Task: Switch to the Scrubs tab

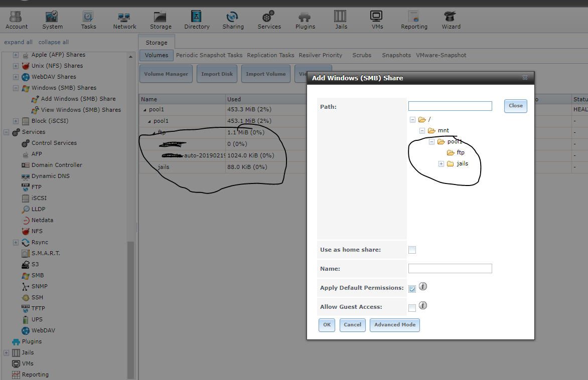Action: 362,55
